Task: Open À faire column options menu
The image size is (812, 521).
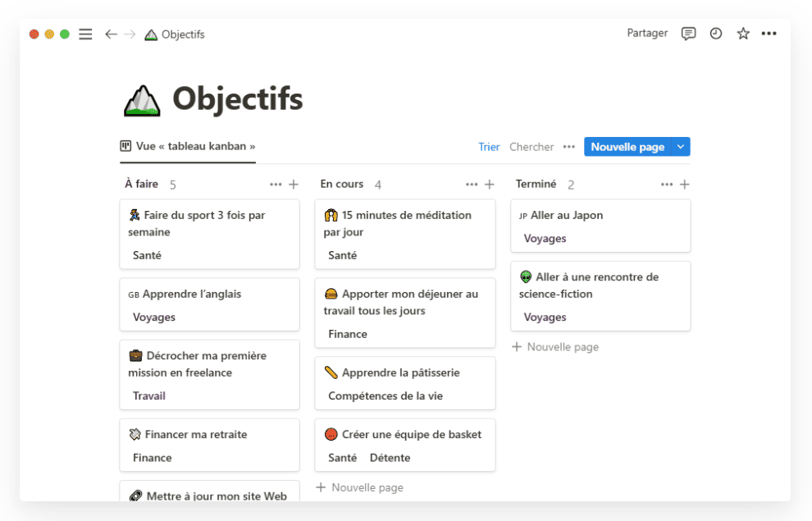Action: pyautogui.click(x=276, y=185)
